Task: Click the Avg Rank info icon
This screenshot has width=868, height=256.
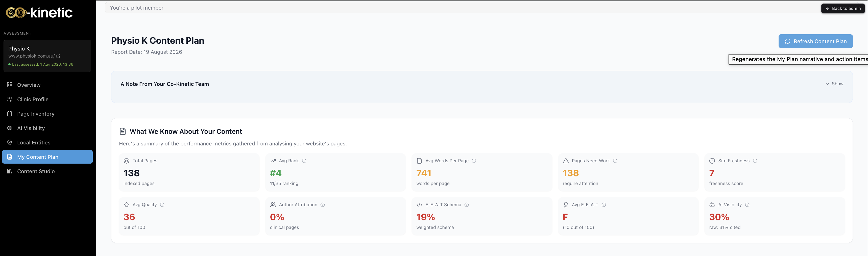Action: pos(304,161)
